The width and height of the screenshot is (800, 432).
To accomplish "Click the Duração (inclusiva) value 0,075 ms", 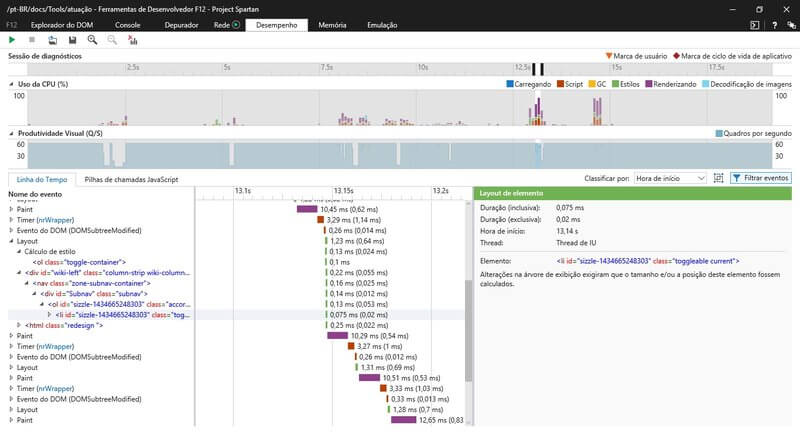I will click(570, 208).
